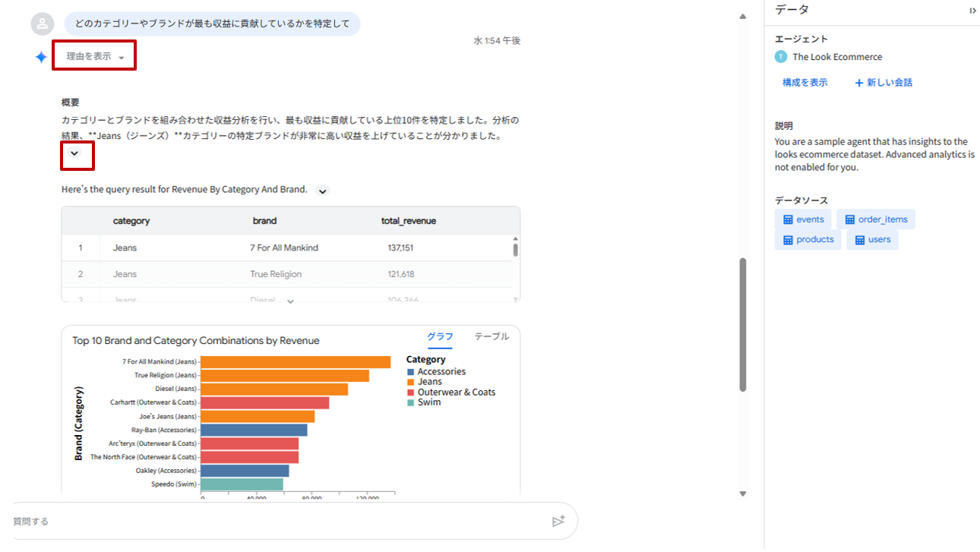Expand the table with bottom chevron
The image size is (980, 552).
pos(290,301)
